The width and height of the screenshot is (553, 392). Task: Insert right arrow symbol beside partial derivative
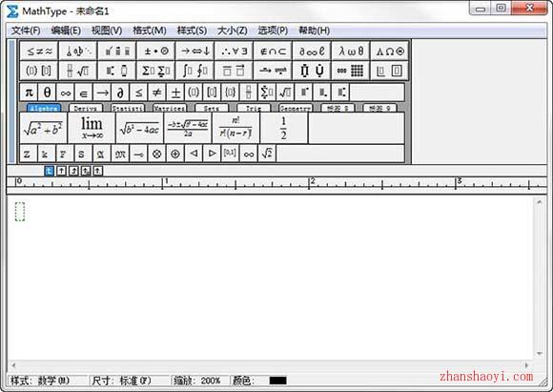point(102,93)
